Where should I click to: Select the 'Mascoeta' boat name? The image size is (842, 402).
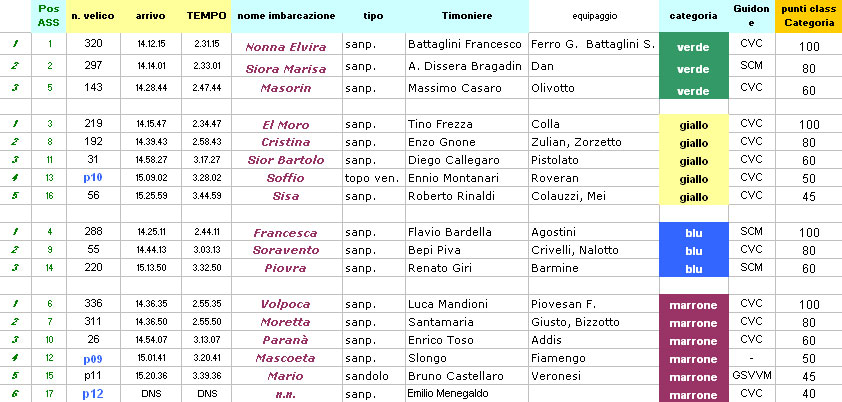[286, 358]
